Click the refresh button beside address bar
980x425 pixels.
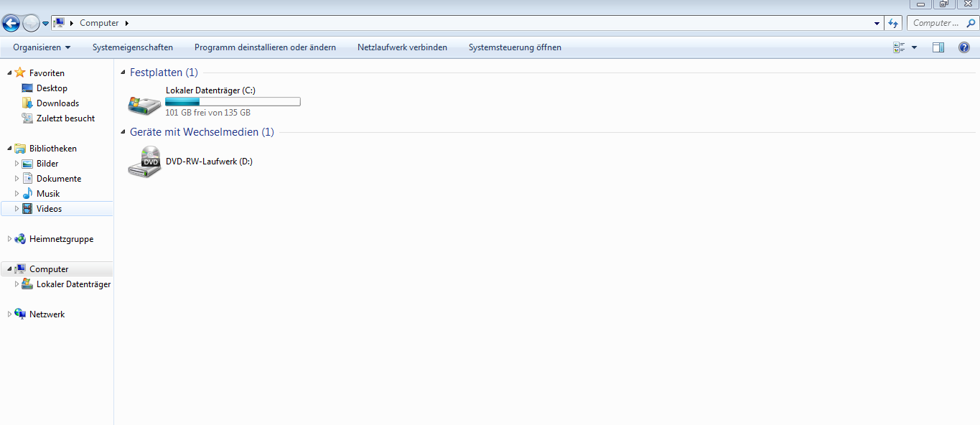click(893, 23)
